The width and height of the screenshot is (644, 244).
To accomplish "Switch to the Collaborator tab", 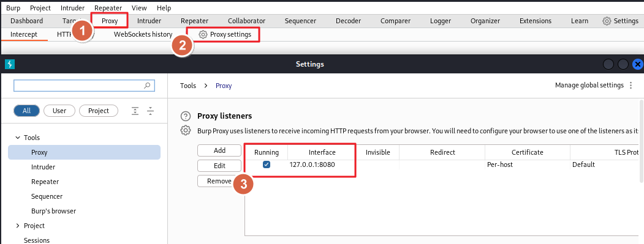I will (x=247, y=21).
